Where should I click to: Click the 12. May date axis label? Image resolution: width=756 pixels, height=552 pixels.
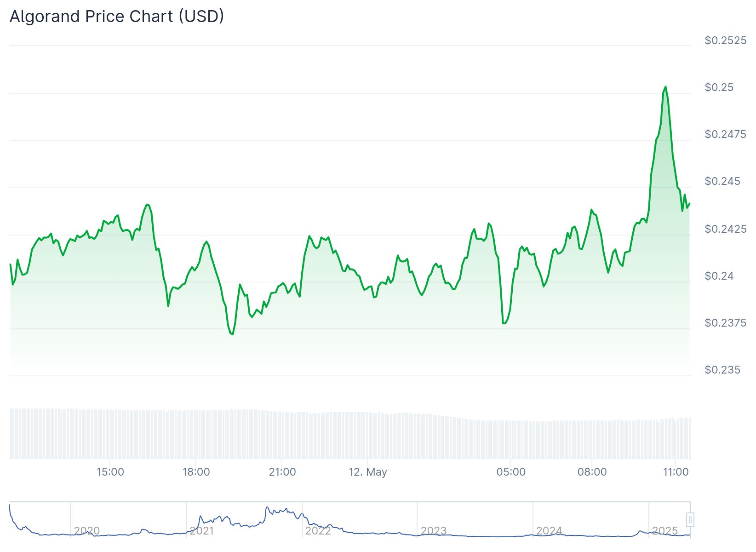tap(368, 472)
